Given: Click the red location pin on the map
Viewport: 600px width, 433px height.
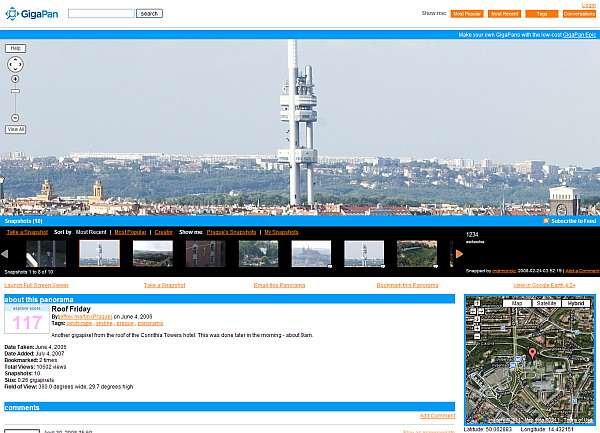Looking at the screenshot, I should 532,353.
